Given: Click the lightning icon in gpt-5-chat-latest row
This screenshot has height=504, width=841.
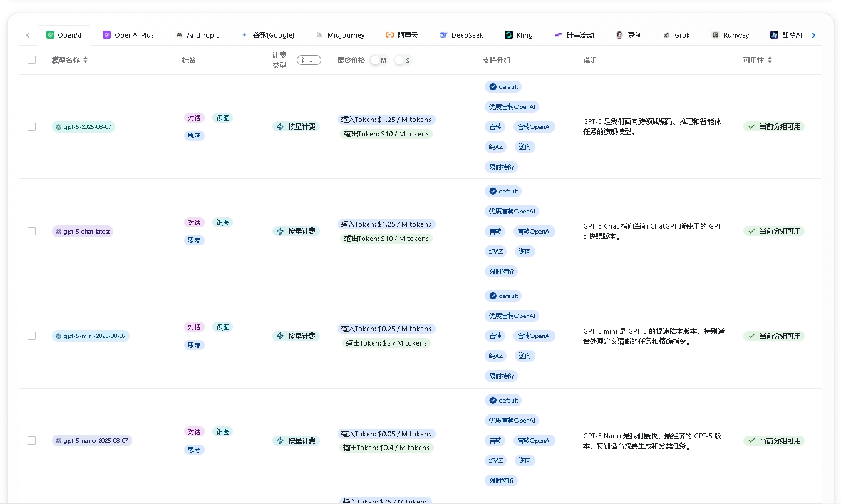Looking at the screenshot, I should click(x=281, y=231).
